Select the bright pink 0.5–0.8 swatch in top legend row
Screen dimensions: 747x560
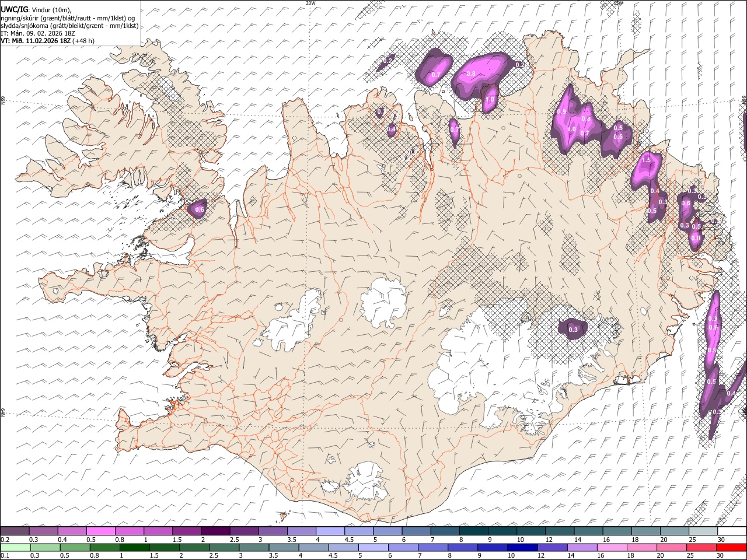100,531
